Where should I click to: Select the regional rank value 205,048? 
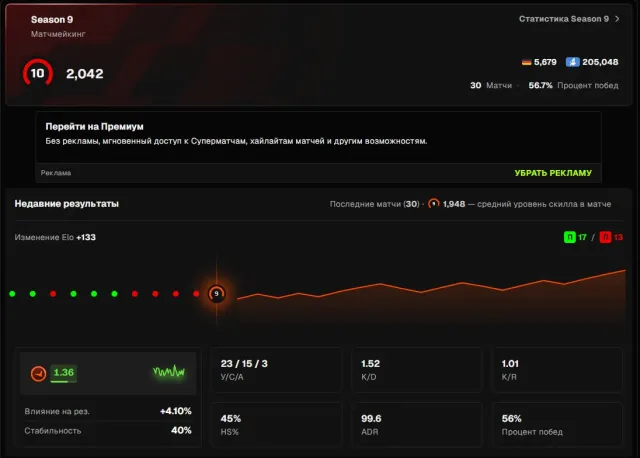coord(600,62)
